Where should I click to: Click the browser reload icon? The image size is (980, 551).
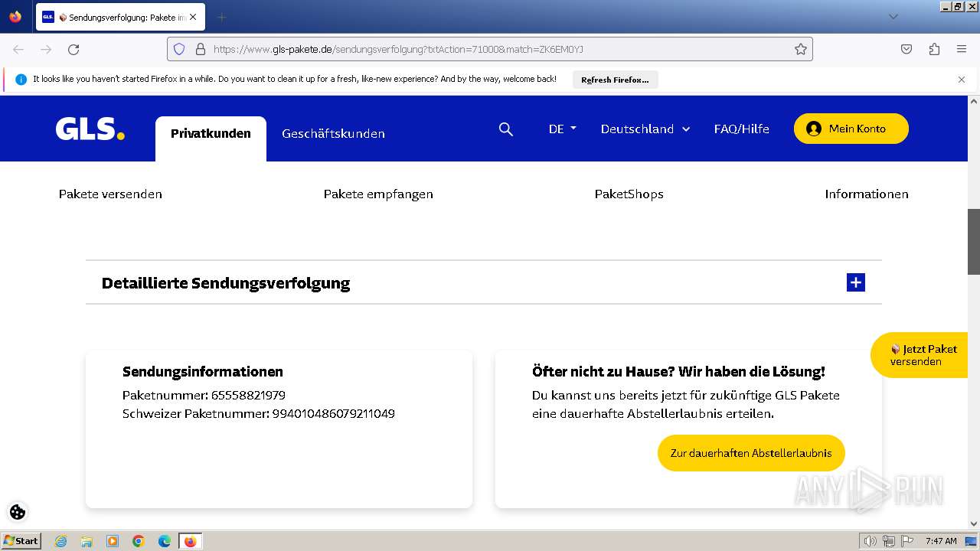[x=73, y=49]
